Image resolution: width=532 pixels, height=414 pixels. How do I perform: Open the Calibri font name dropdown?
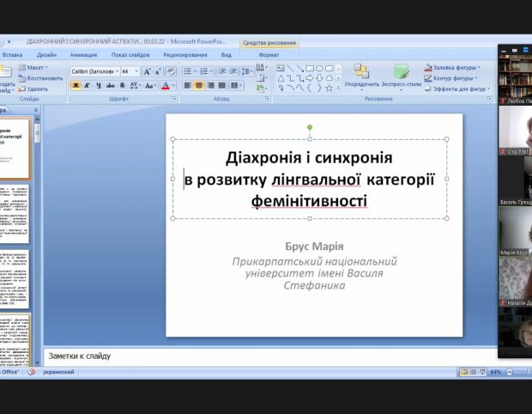coord(95,71)
